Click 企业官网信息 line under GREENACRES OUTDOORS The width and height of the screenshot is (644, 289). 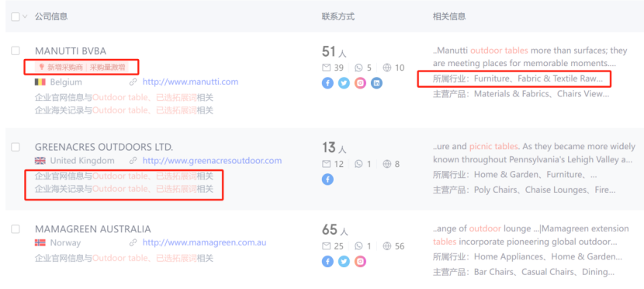[x=124, y=176]
